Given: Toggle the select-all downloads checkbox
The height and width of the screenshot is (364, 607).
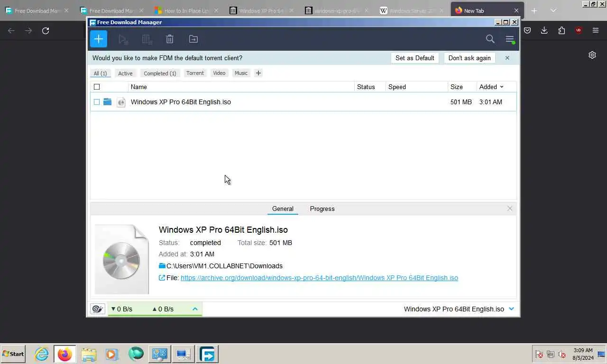Looking at the screenshot, I should pos(97,87).
